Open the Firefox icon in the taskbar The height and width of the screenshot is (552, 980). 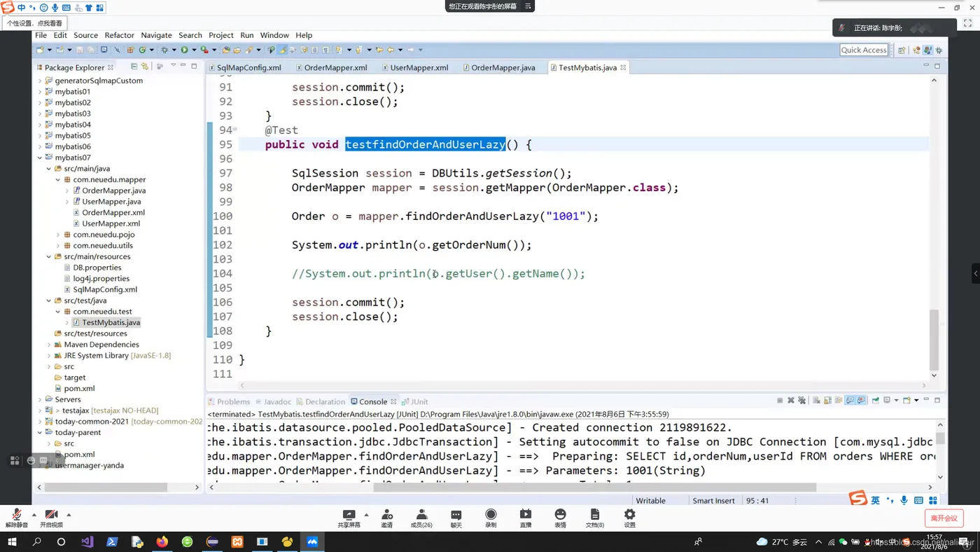pyautogui.click(x=162, y=541)
